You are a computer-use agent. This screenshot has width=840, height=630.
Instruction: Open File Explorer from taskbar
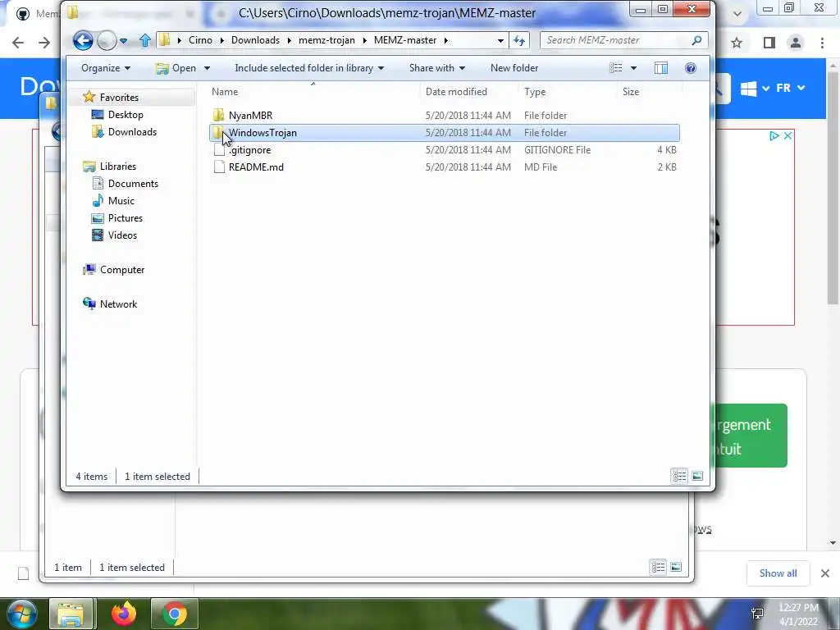pyautogui.click(x=71, y=614)
